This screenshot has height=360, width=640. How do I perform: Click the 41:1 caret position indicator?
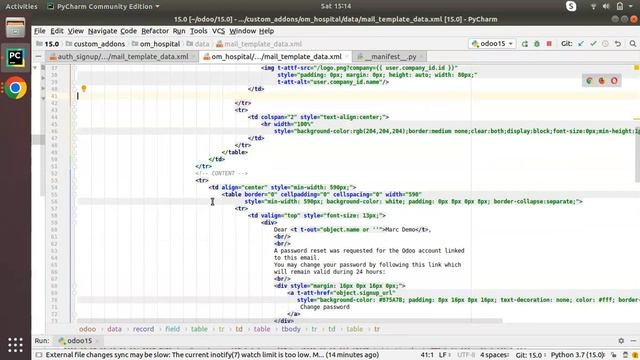pyautogui.click(x=427, y=355)
